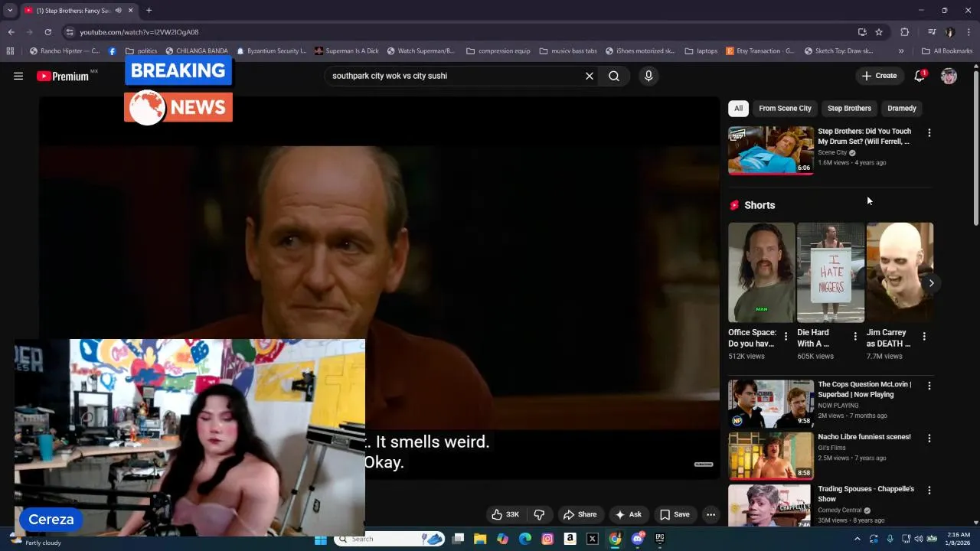Open Superman Is A Dick bookmark

click(x=346, y=51)
